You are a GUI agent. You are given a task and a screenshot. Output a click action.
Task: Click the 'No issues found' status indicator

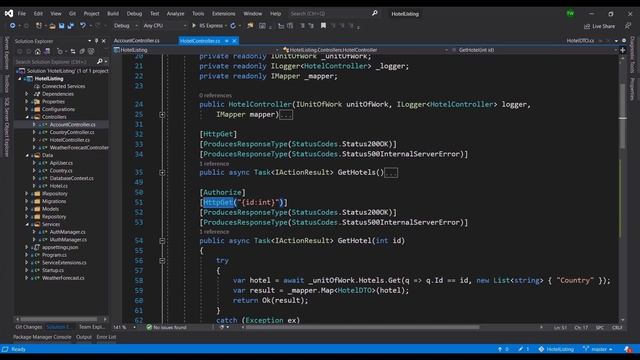pos(167,327)
